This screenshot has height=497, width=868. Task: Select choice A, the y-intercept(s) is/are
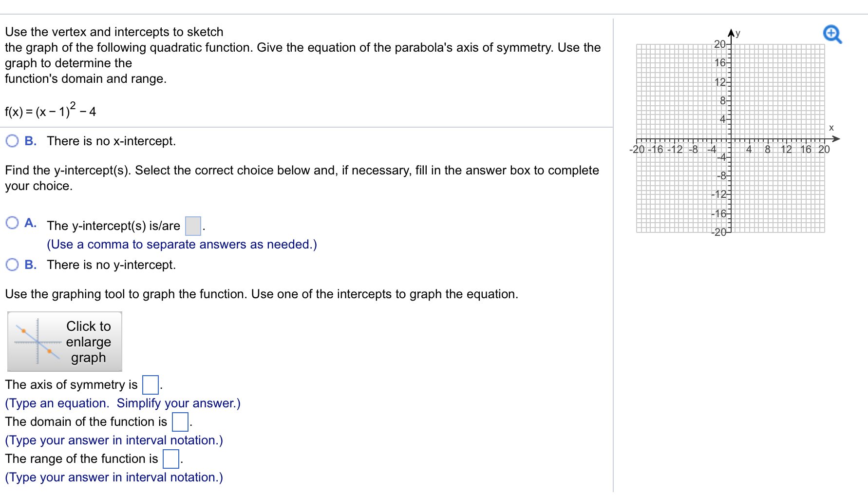click(x=12, y=223)
